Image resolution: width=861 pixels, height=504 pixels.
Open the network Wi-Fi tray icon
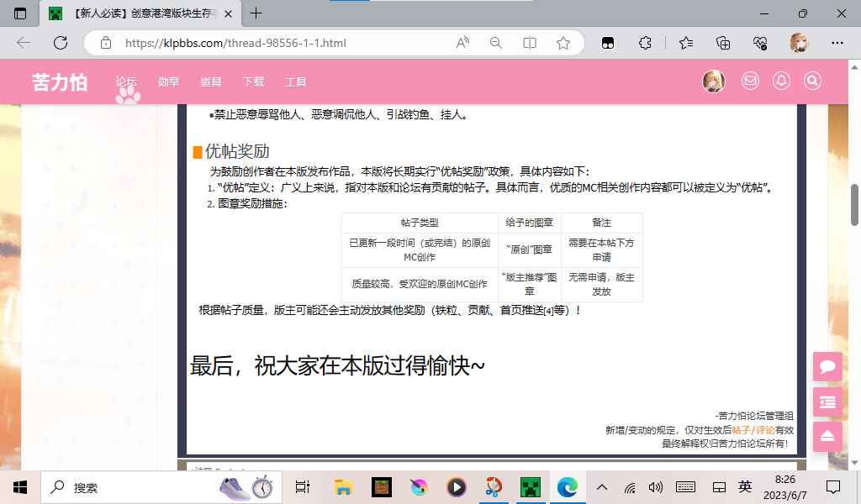[x=630, y=487]
